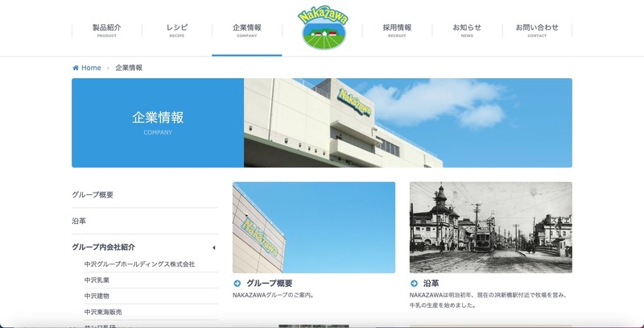Collapse the グループ内会社紹介 sidebar section arrow
644x328 pixels.
(213, 247)
